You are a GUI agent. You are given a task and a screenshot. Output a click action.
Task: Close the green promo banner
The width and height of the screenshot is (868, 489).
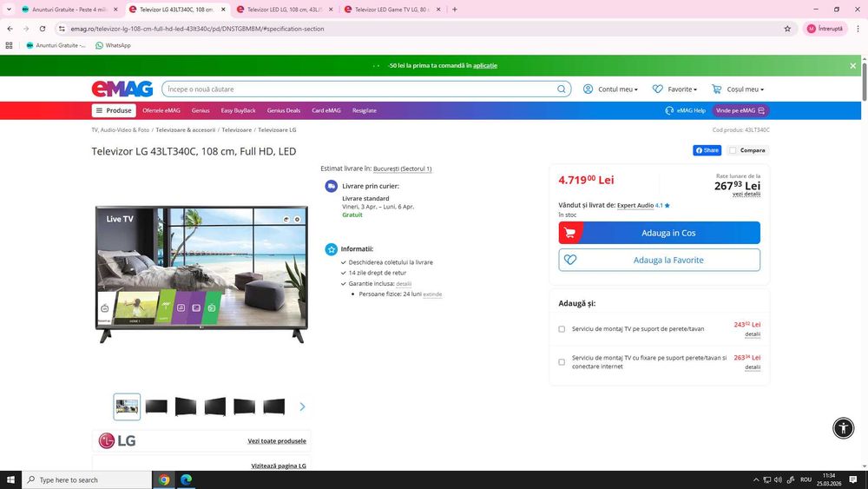(x=853, y=65)
